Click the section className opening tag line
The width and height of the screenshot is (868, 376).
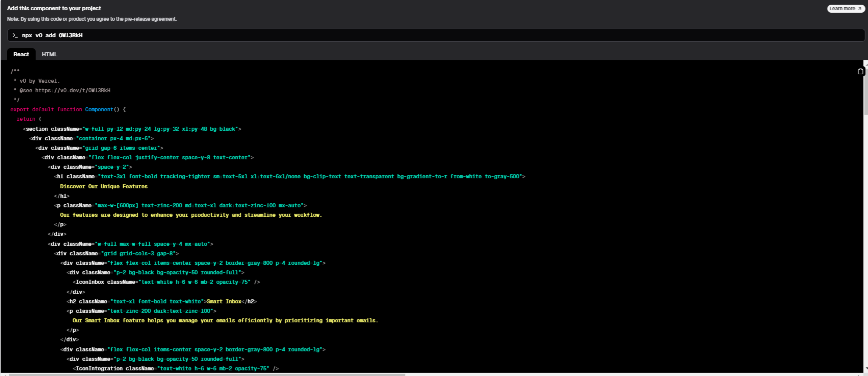tap(132, 129)
